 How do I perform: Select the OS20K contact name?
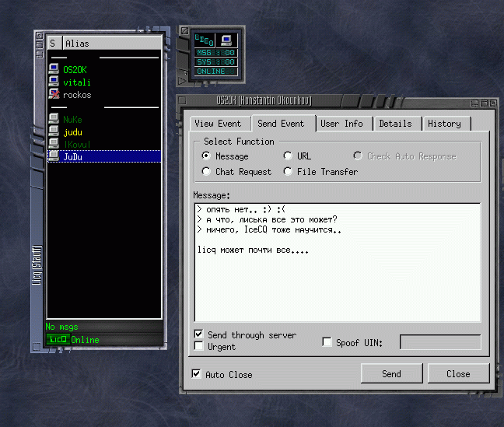[75, 70]
